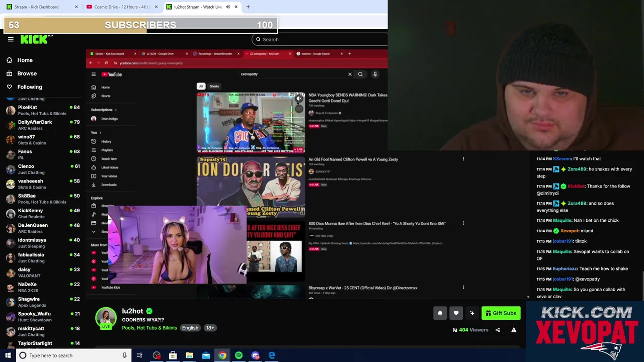Click the English language tag

190,328
